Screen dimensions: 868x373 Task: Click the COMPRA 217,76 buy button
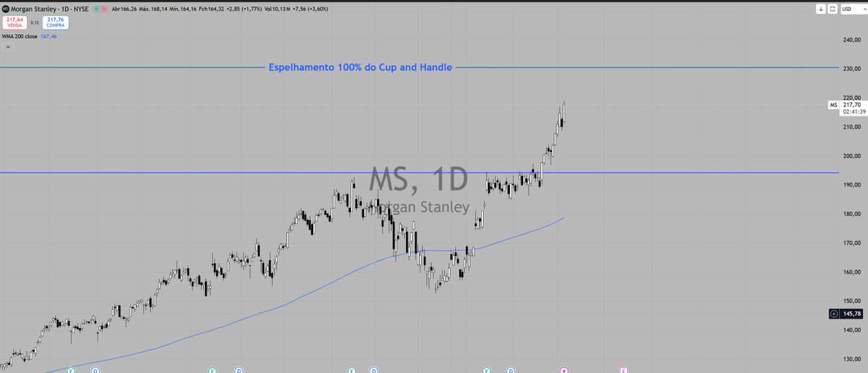(56, 22)
